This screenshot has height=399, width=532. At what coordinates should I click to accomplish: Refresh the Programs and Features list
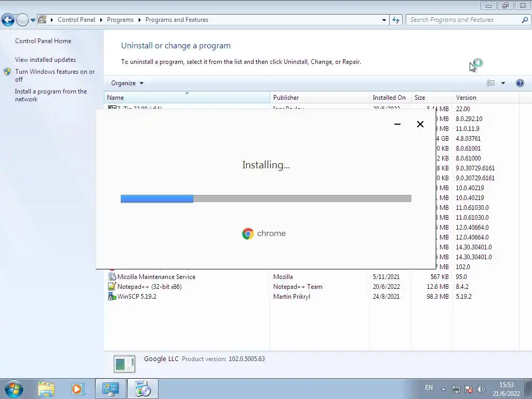[395, 20]
